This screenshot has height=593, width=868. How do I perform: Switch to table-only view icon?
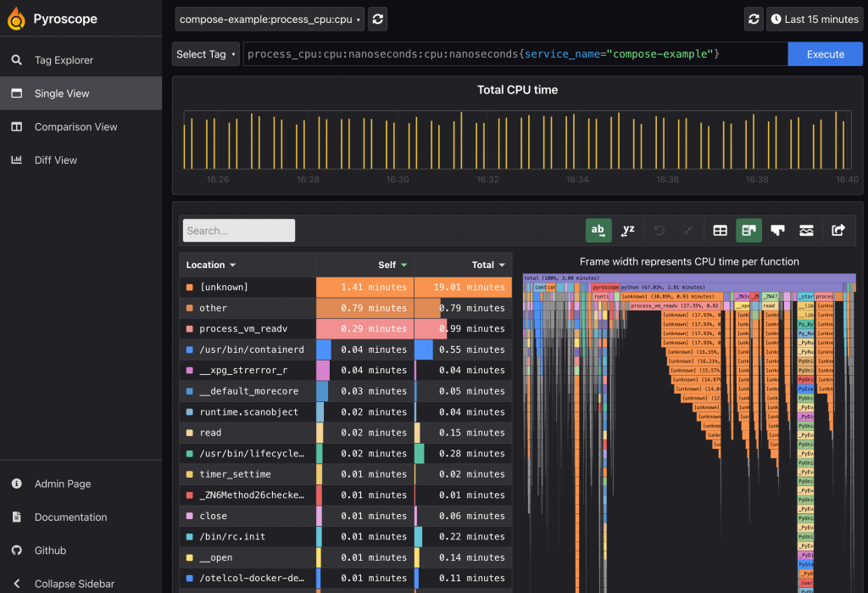pyautogui.click(x=721, y=231)
